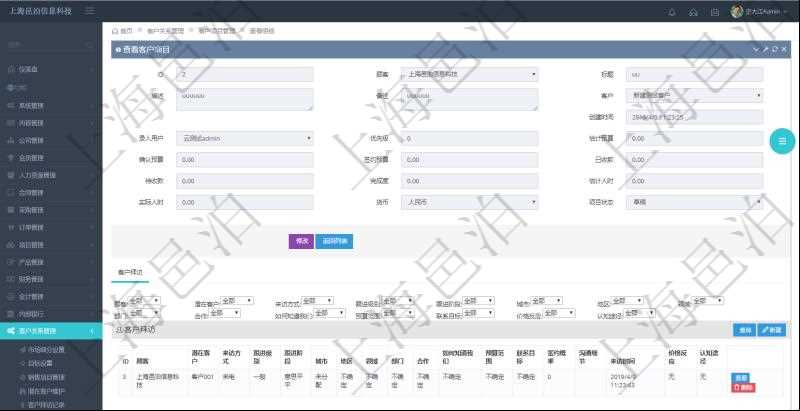Viewport: 800px width, 411px height.
Task: Click the calendar icon in top bar
Action: click(717, 11)
